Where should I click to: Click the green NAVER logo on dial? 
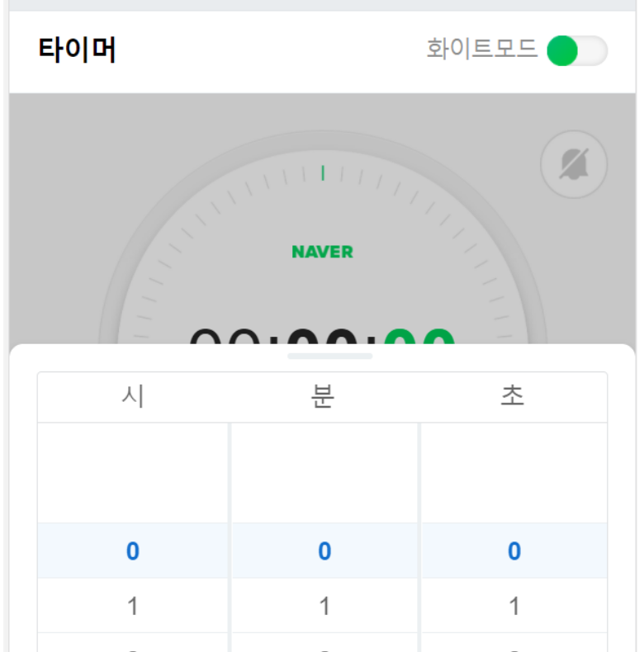[x=323, y=252]
